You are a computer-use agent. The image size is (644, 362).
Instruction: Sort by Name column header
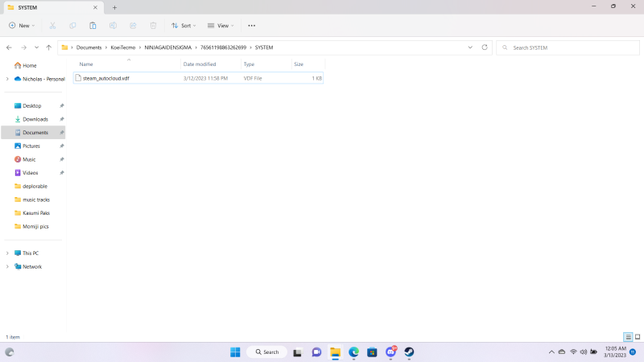click(86, 64)
